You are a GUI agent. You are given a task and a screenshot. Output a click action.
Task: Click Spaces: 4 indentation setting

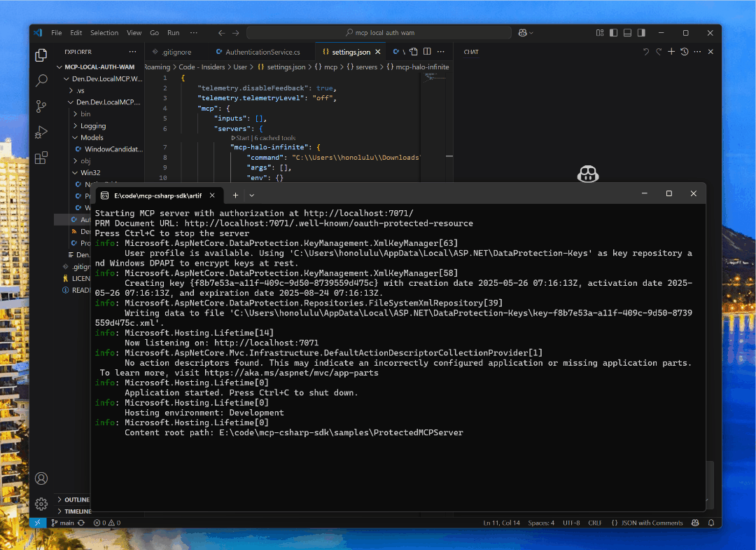(x=541, y=523)
